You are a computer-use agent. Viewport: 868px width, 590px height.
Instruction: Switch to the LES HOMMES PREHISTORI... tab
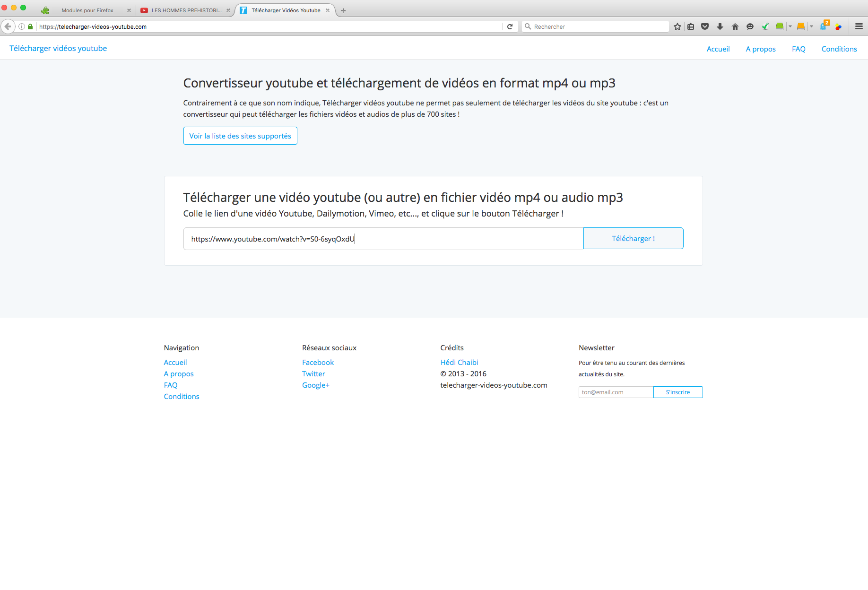pos(186,10)
